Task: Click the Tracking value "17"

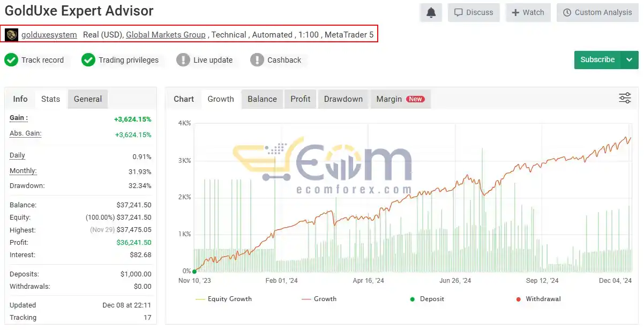Action: click(147, 318)
